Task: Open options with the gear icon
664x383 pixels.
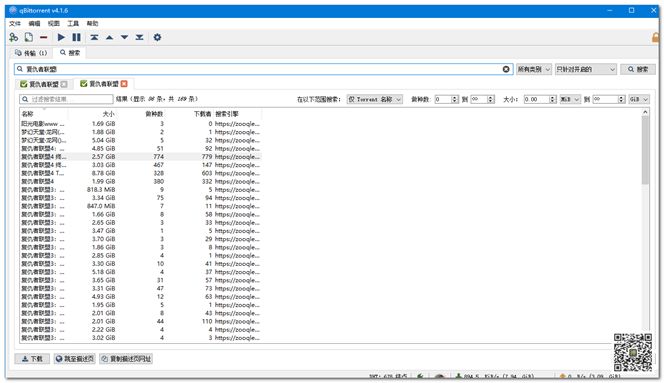Action: click(x=157, y=37)
